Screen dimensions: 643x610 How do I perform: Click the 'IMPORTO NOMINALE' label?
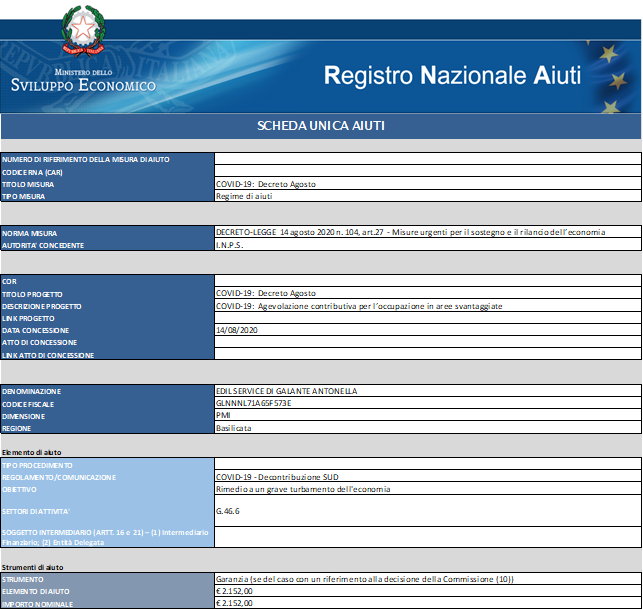point(38,604)
